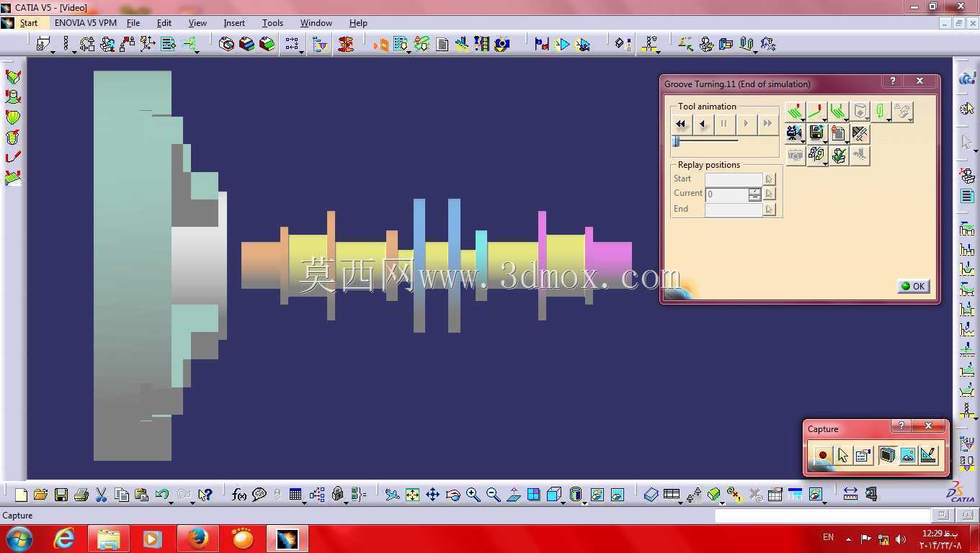Click the video camera icon in Groove Turning dialog
The height and width of the screenshot is (553, 980).
click(x=794, y=133)
